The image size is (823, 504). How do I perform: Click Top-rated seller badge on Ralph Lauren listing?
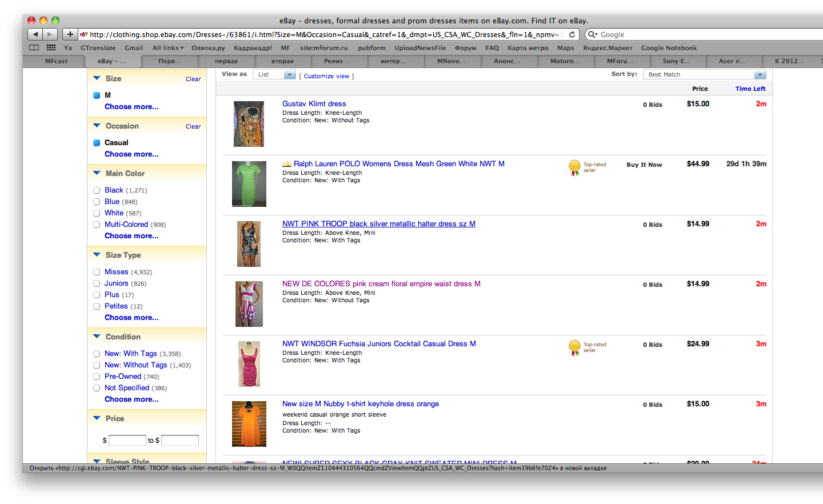(x=575, y=167)
